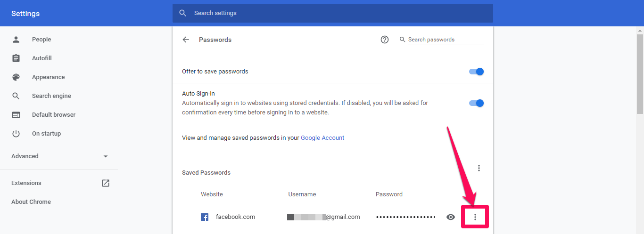Expand the Advanced section arrow
This screenshot has height=234, width=644.
pos(106,156)
